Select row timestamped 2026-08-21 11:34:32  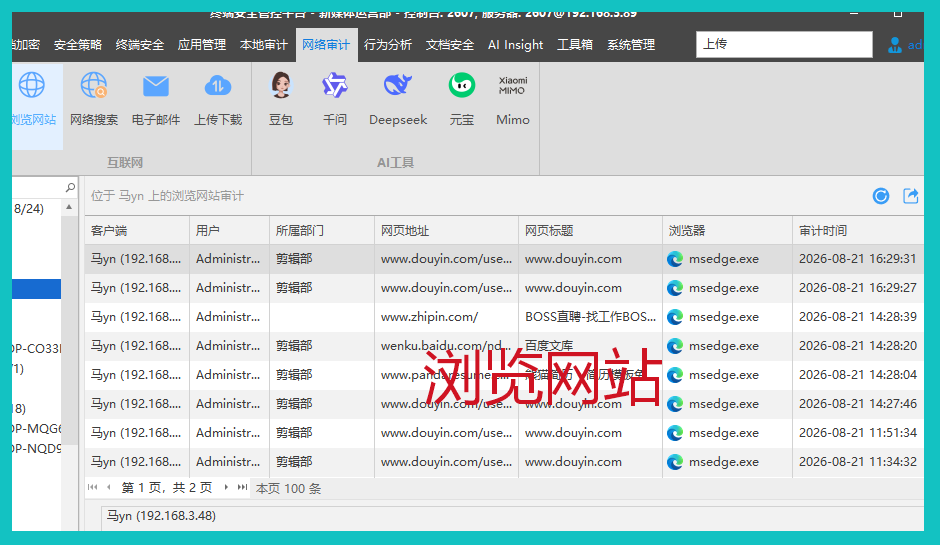tap(504, 462)
